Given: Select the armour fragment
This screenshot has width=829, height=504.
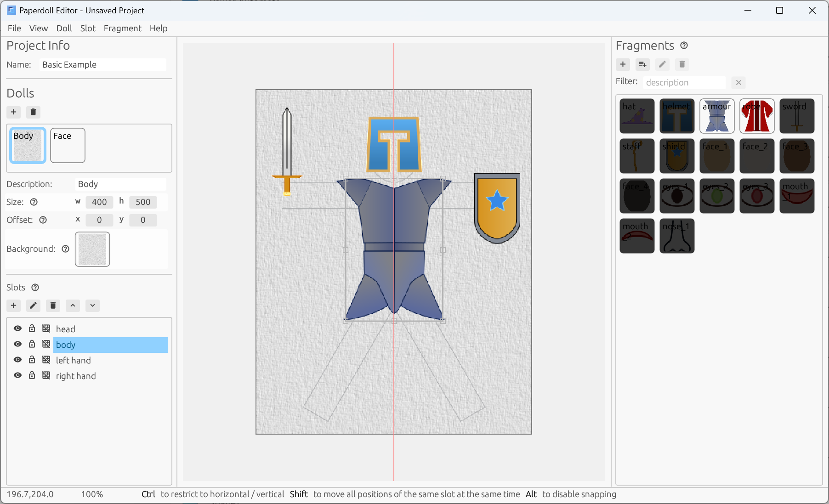Looking at the screenshot, I should [x=717, y=116].
